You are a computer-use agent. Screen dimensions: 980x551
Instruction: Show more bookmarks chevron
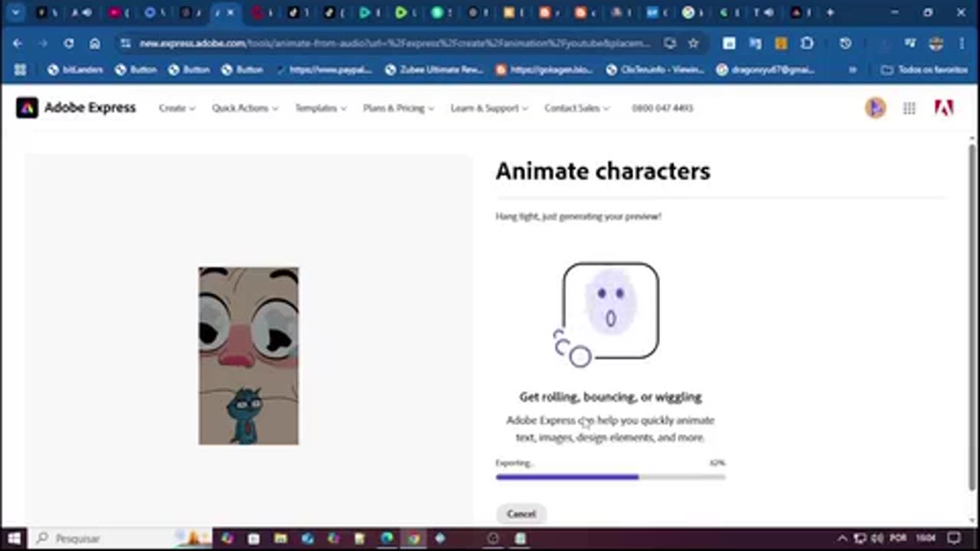(x=852, y=70)
